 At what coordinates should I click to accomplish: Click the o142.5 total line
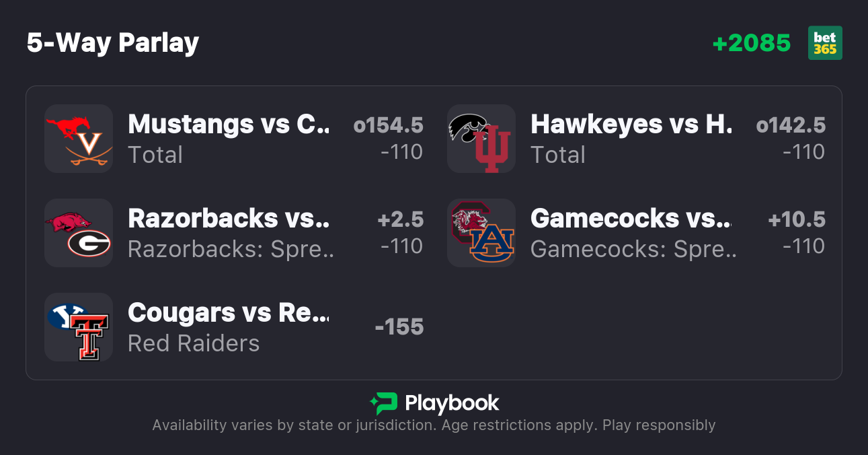click(791, 125)
